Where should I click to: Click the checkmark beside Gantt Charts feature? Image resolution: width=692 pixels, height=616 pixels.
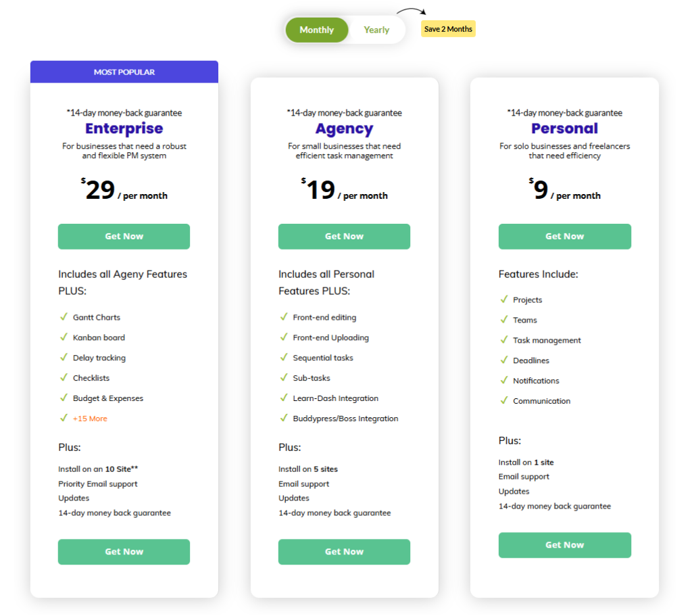pyautogui.click(x=64, y=316)
